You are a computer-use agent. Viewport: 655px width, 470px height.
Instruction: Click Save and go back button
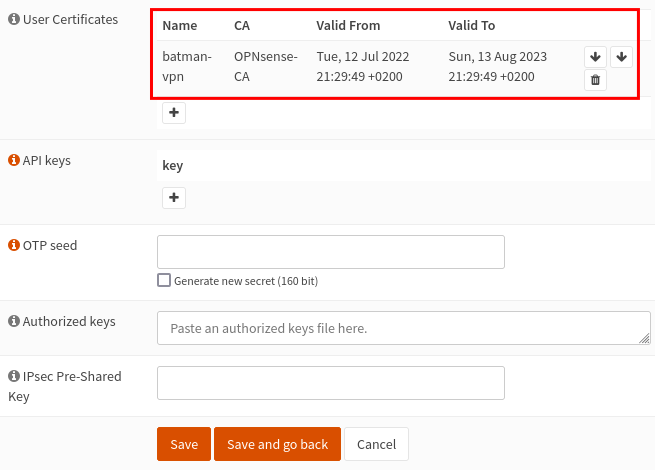click(277, 444)
